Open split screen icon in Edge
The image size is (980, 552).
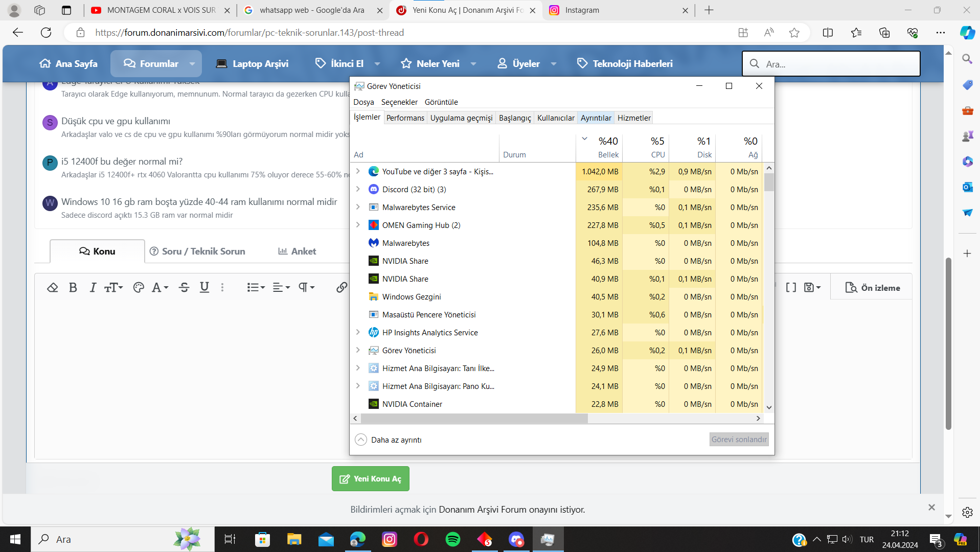pos(828,33)
